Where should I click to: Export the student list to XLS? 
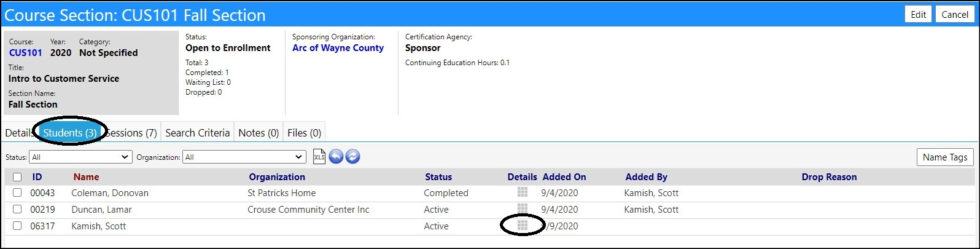click(319, 157)
